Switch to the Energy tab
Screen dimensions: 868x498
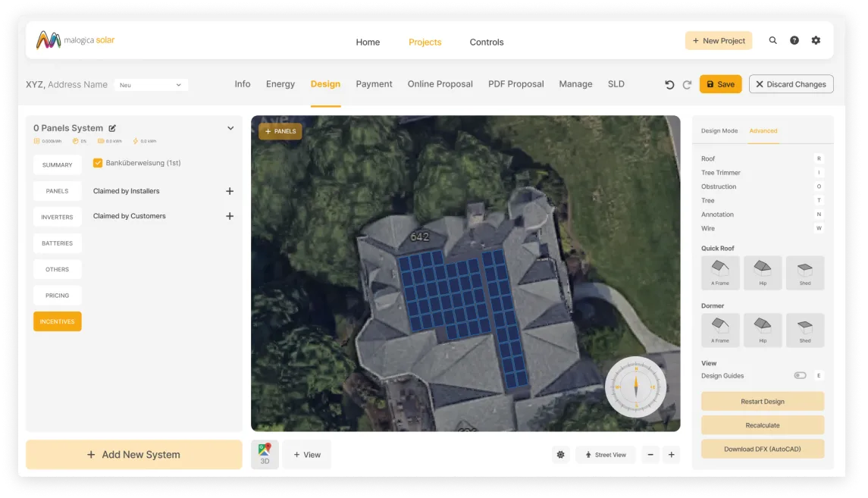(x=280, y=84)
